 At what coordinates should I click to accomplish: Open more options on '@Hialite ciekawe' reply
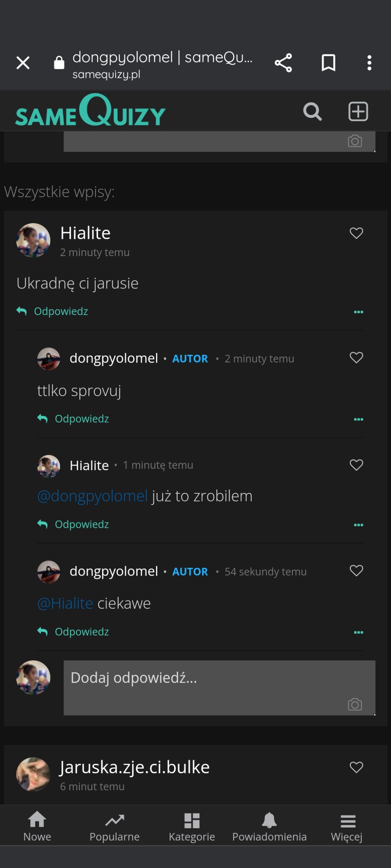pos(359,632)
